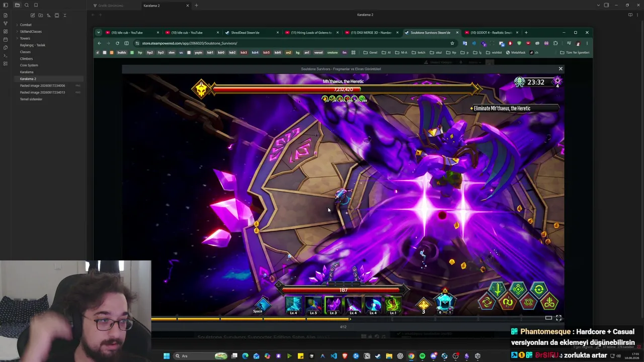Open Pasted image 20260817234006 file
Viewport: 644px width, 362px height.
(43, 85)
